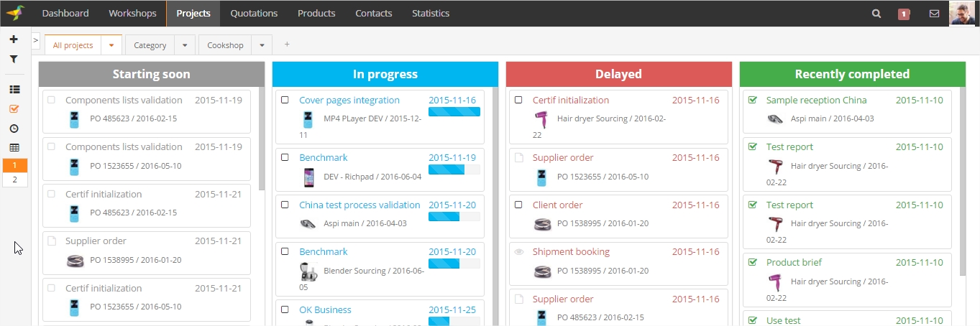Open the China test process validation link
980x326 pixels.
pyautogui.click(x=360, y=205)
